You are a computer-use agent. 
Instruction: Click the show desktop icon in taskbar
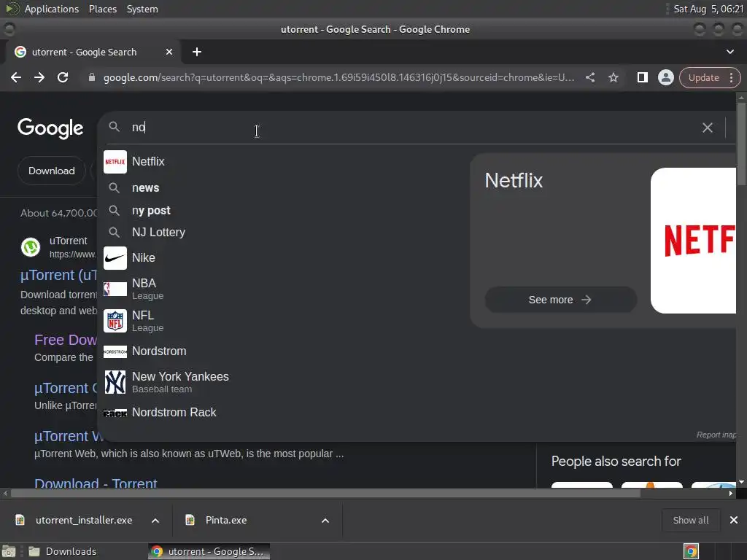[9, 551]
